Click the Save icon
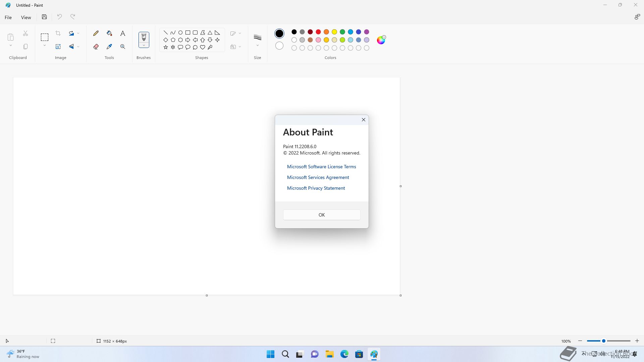 click(x=44, y=17)
